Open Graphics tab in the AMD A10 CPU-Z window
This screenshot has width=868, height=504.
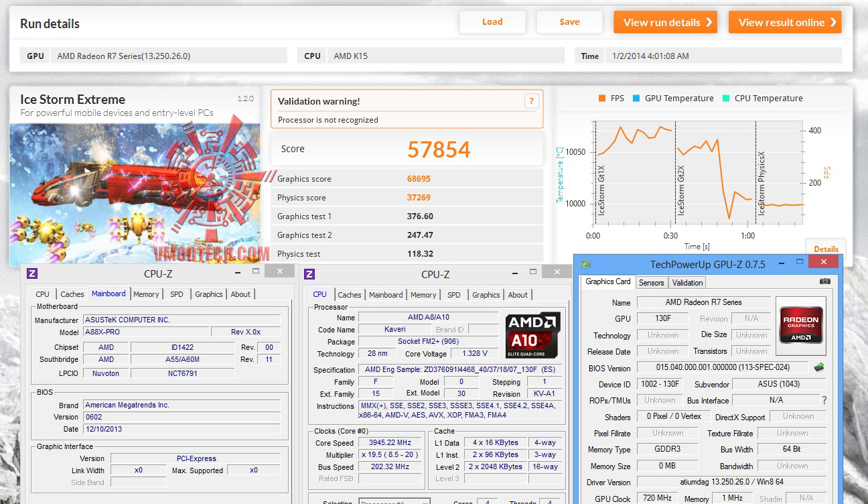(486, 295)
